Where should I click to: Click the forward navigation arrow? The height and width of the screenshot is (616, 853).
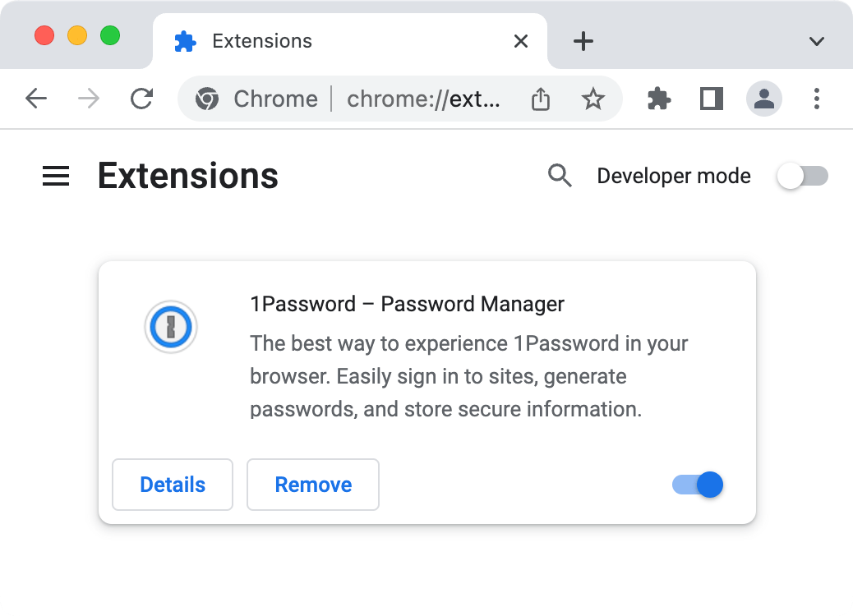89,99
